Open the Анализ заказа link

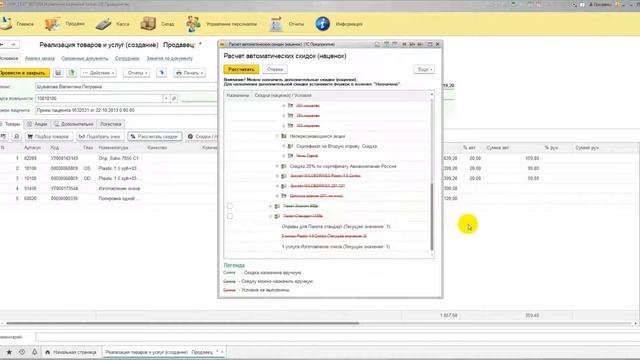point(40,58)
